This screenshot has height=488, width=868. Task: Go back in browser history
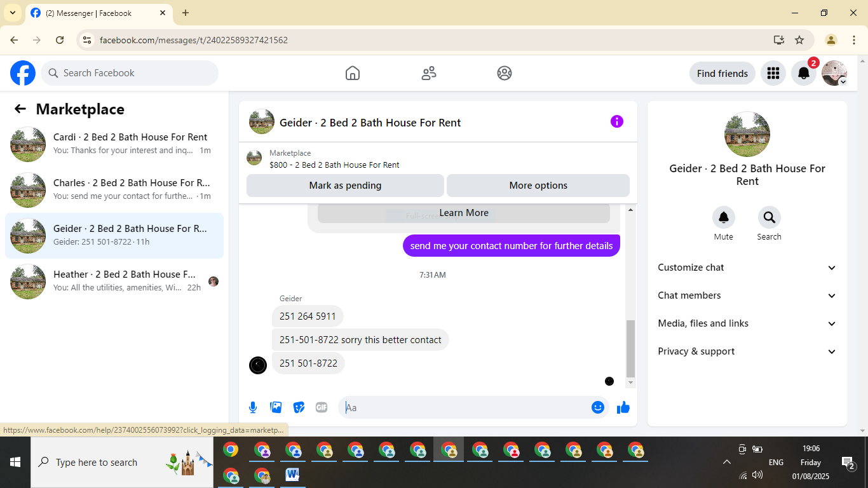14,40
